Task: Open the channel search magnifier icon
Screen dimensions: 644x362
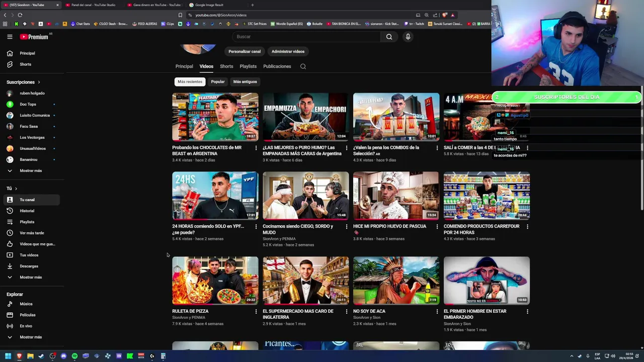Action: pos(303,66)
